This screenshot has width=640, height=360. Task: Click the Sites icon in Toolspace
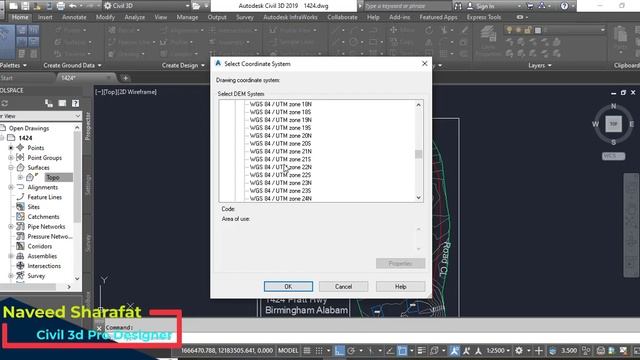tap(20, 207)
